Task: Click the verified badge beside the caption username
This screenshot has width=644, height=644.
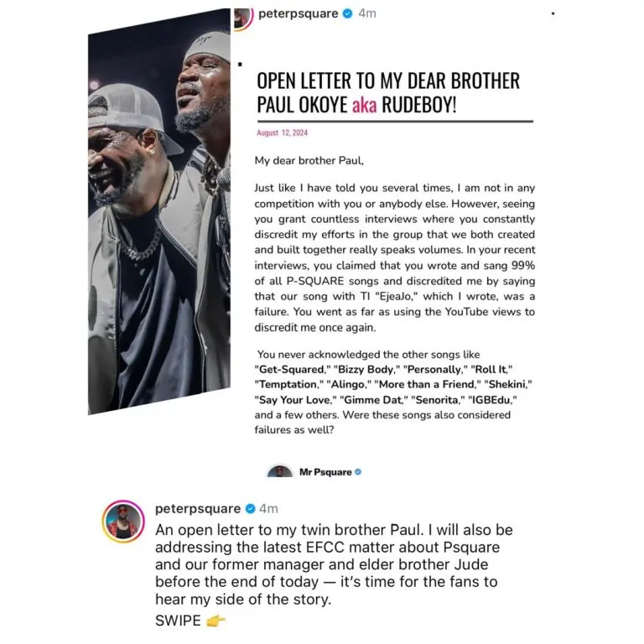Action: coord(250,509)
